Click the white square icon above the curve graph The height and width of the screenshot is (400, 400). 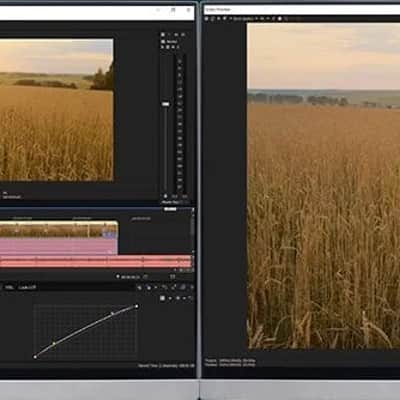(x=162, y=298)
